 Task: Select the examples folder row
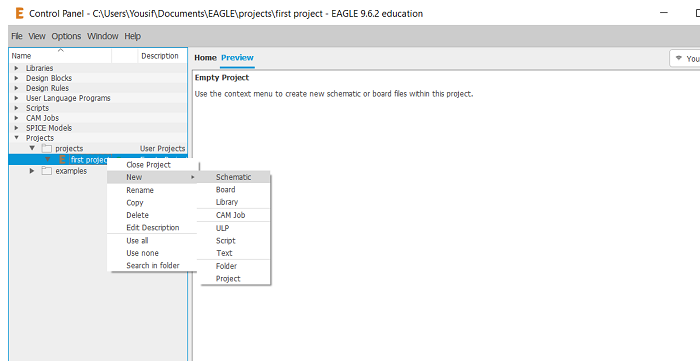[x=98, y=171]
